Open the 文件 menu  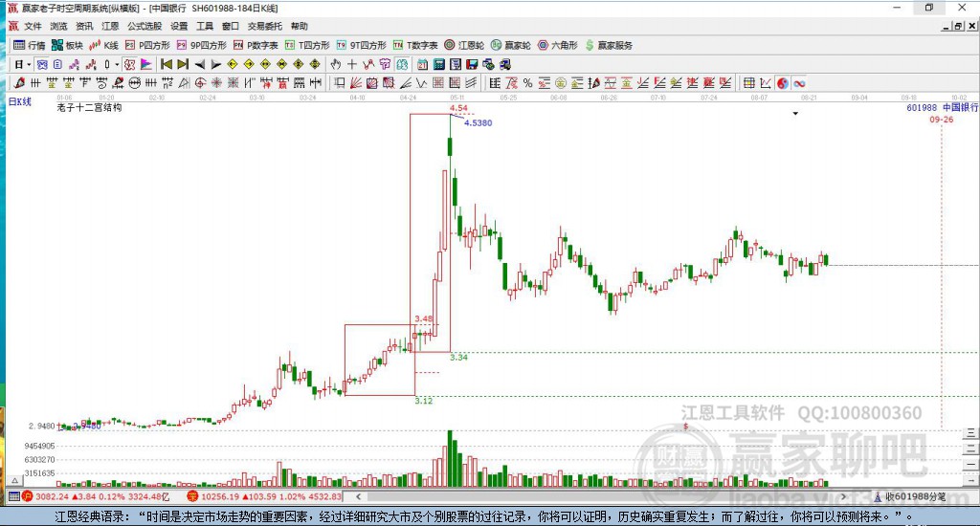click(x=33, y=26)
